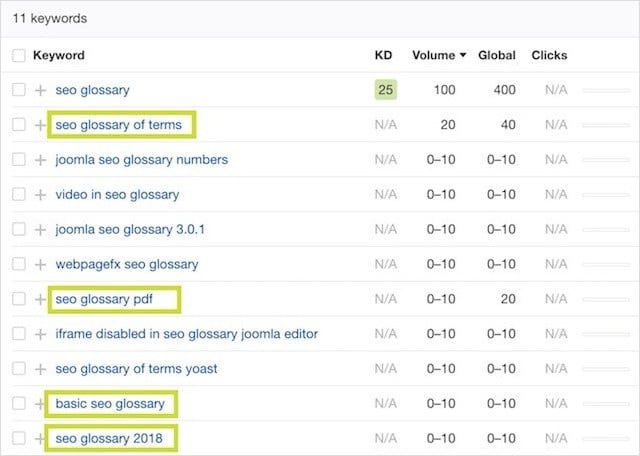Screen dimensions: 640x456
Task: Open 'iframe disabled in seo glossary joomla editor' link
Action: pyautogui.click(x=187, y=334)
